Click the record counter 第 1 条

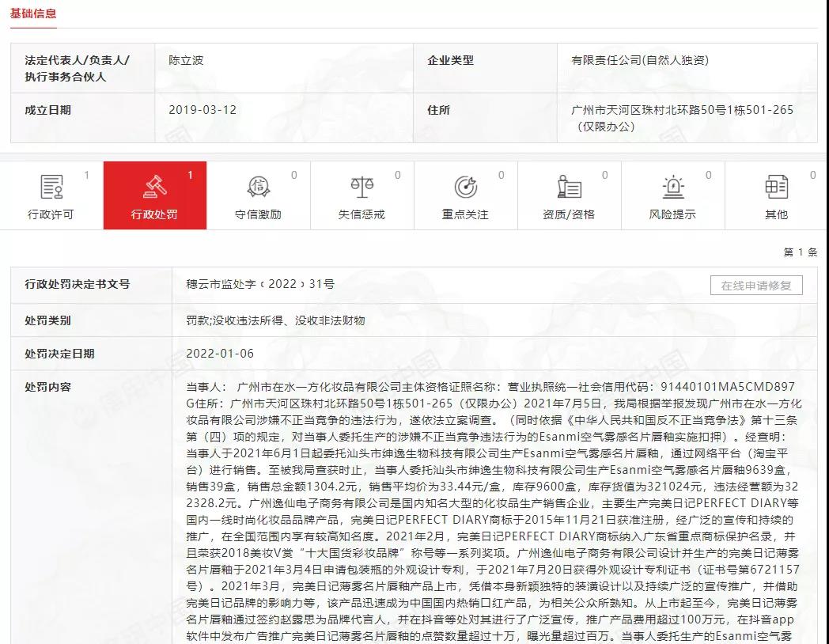(x=801, y=252)
